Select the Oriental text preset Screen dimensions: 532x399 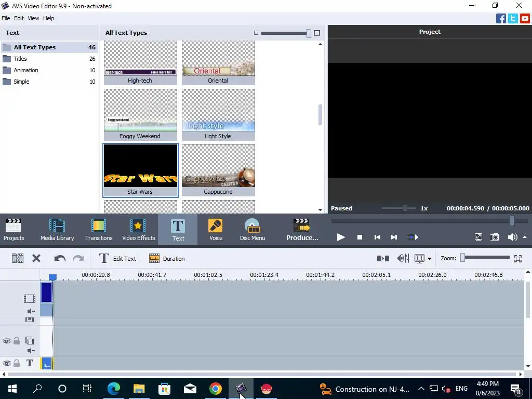click(x=218, y=62)
